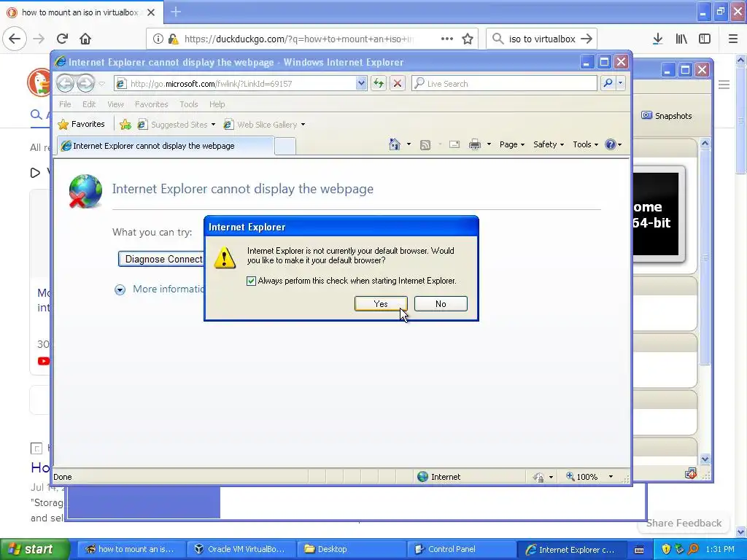747x560 pixels.
Task: Open recent pages dropdown next to forward arrow
Action: coord(101,84)
